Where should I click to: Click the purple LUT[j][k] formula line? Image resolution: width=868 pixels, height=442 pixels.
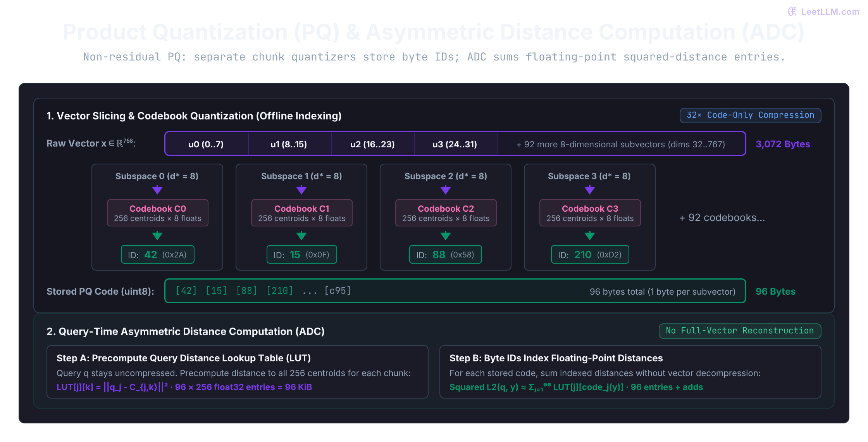pos(184,387)
